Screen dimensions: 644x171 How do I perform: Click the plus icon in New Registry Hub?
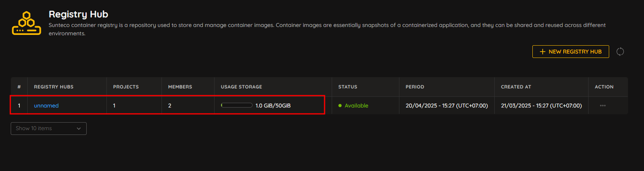pos(543,52)
